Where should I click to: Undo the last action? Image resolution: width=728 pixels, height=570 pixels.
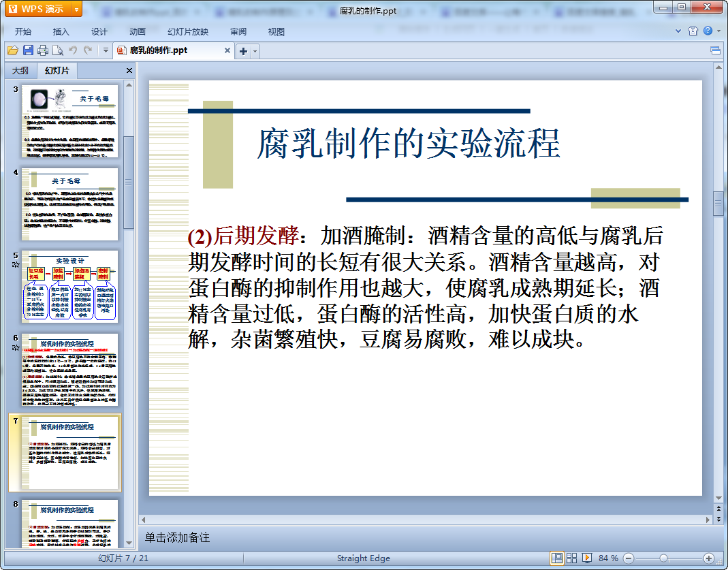[x=73, y=50]
